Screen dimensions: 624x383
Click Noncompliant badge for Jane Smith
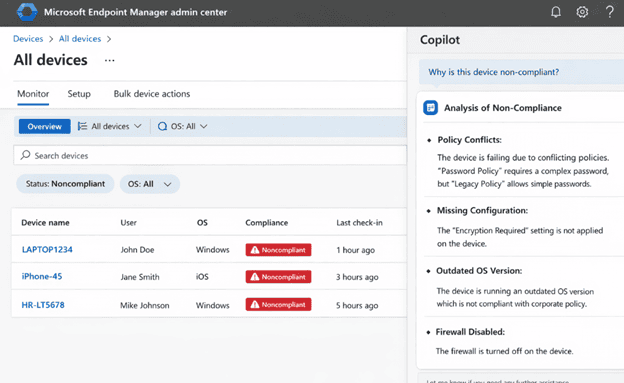coord(278,277)
